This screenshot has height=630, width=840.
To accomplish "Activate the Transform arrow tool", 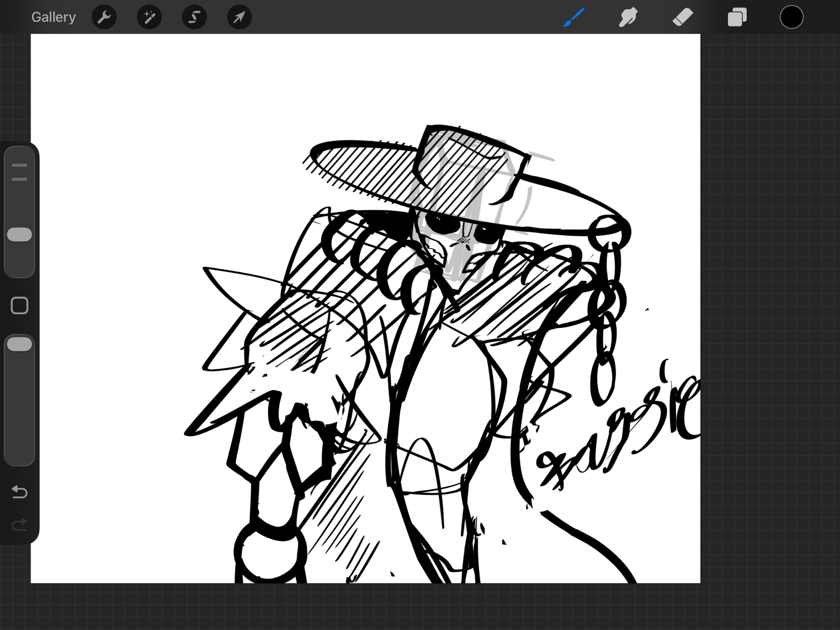I will 239,17.
